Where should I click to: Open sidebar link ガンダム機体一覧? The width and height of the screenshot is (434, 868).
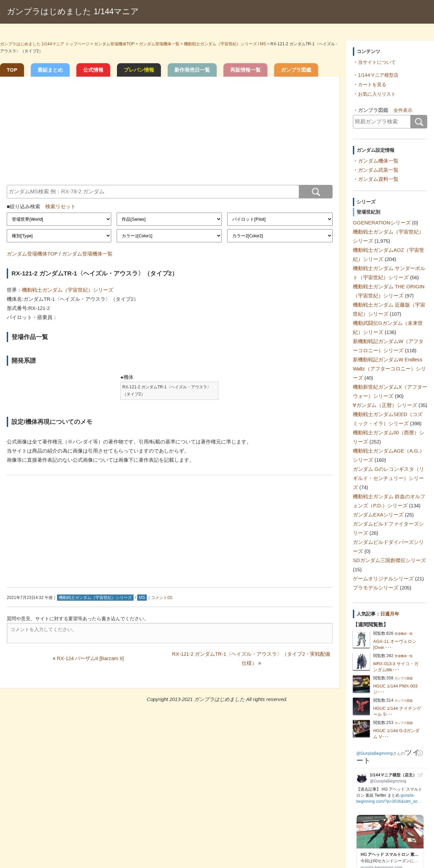(378, 161)
